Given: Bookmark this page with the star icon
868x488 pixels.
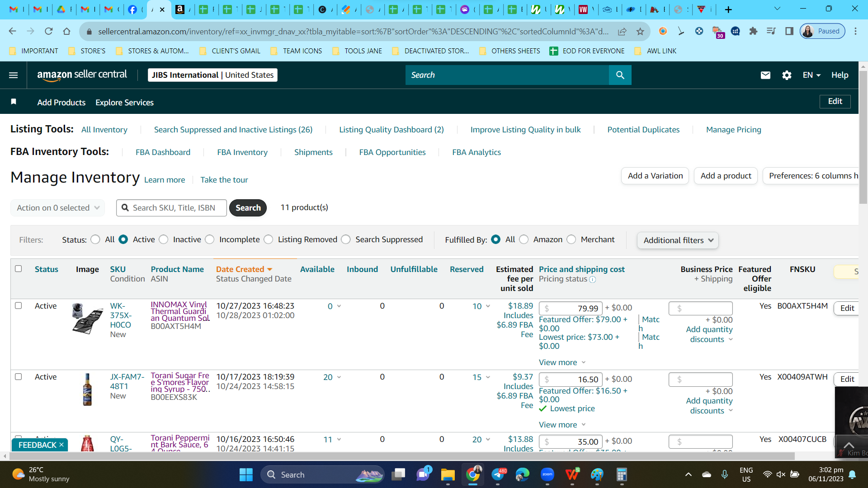Looking at the screenshot, I should [640, 31].
